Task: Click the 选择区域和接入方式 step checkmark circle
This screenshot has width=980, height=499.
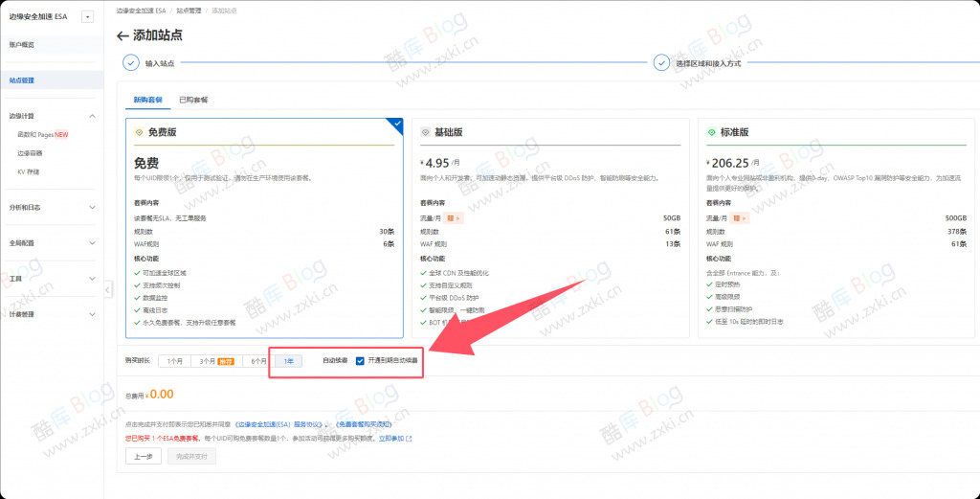Action: [661, 63]
